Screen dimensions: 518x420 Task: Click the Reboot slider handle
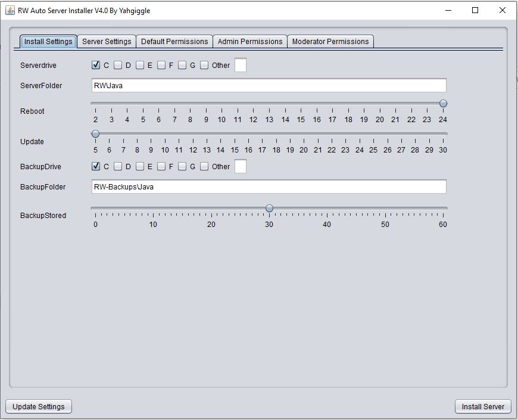point(443,104)
